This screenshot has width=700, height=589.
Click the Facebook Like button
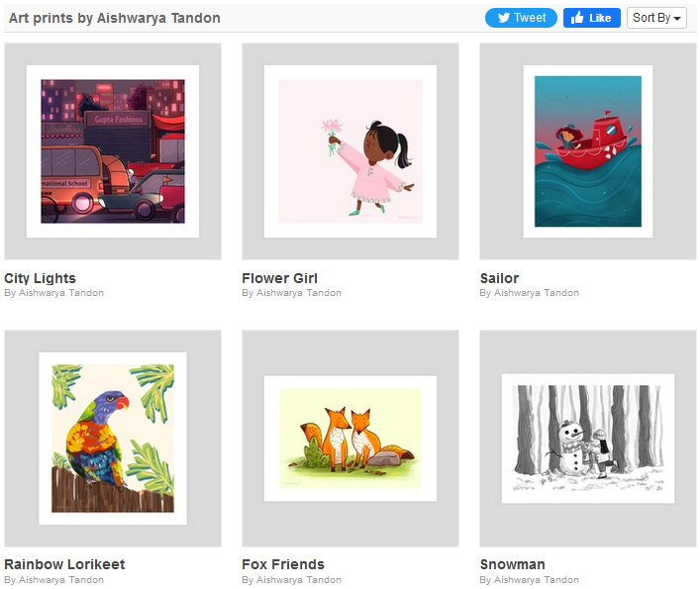(x=591, y=18)
